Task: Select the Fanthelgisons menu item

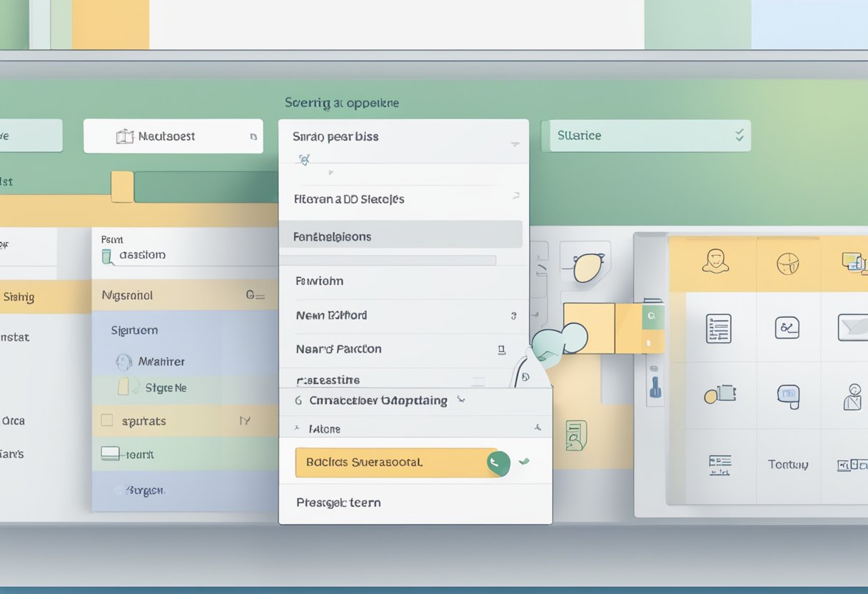Action: [x=400, y=236]
